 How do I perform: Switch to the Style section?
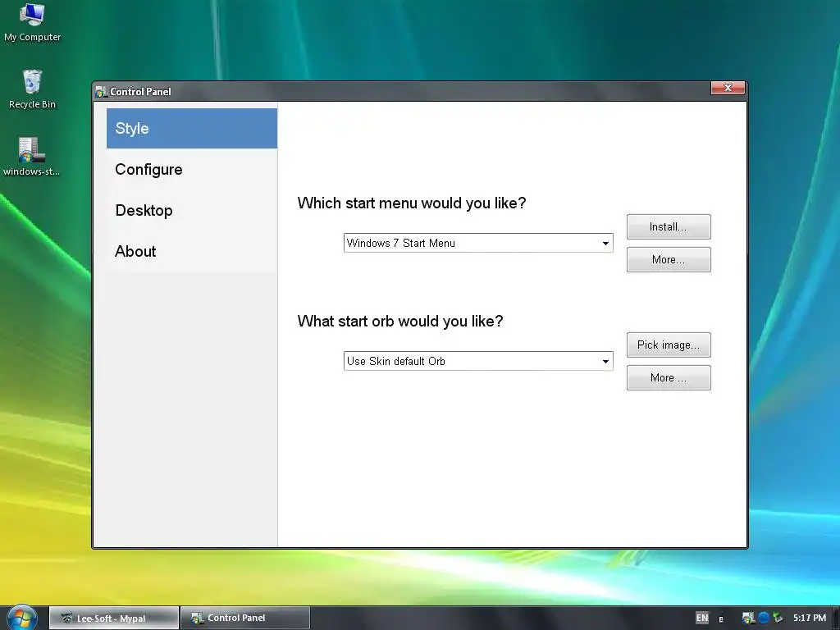pos(192,129)
